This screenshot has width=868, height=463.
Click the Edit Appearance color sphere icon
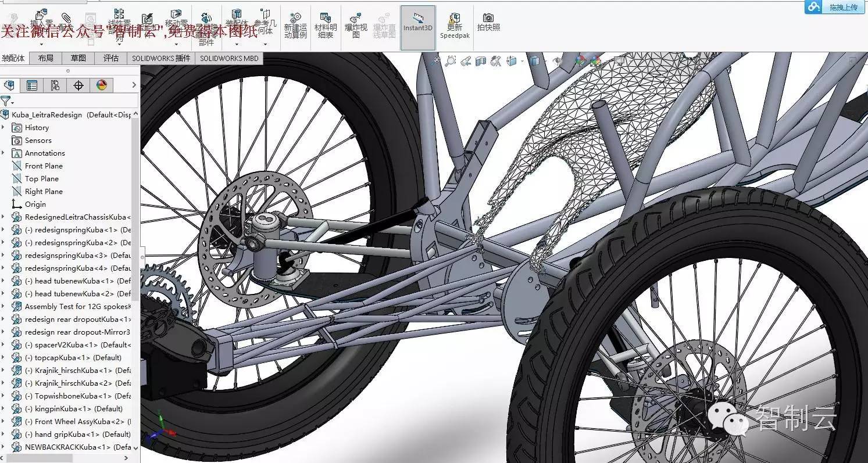[x=581, y=60]
